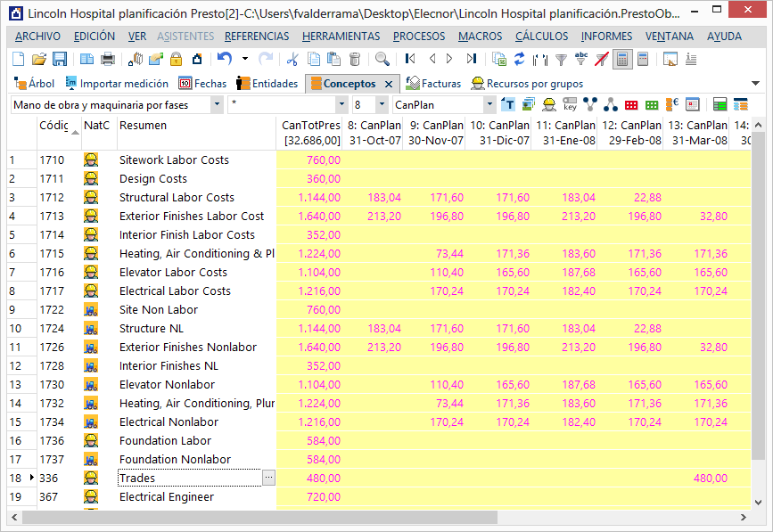This screenshot has height=532, width=773.
Task: Switch to the Fechas tab
Action: (x=202, y=84)
